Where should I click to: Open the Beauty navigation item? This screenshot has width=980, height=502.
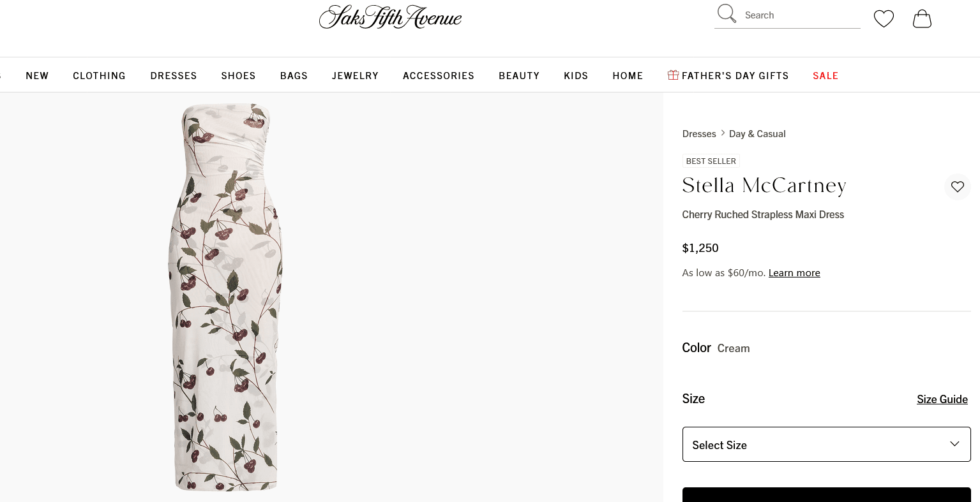click(x=519, y=76)
